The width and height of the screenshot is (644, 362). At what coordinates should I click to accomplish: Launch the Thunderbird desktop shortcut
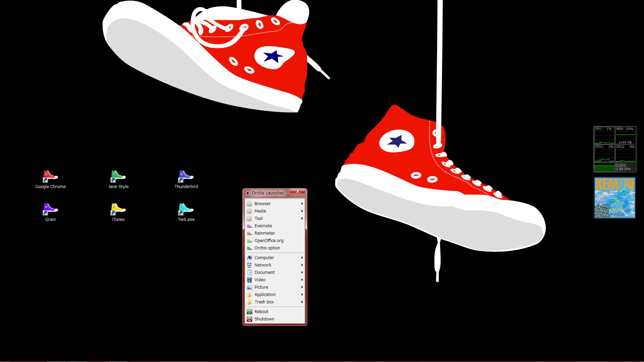[186, 176]
